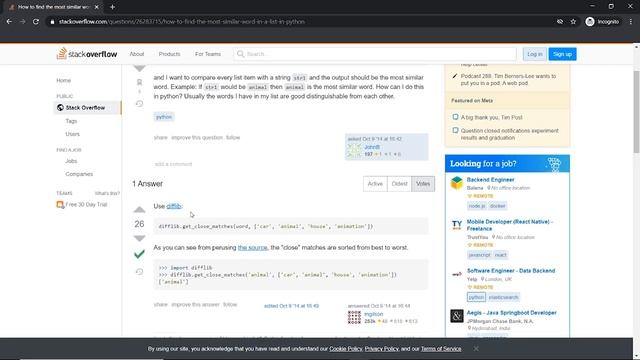Go to Home in sidebar
This screenshot has width=640, height=360.
(x=64, y=80)
